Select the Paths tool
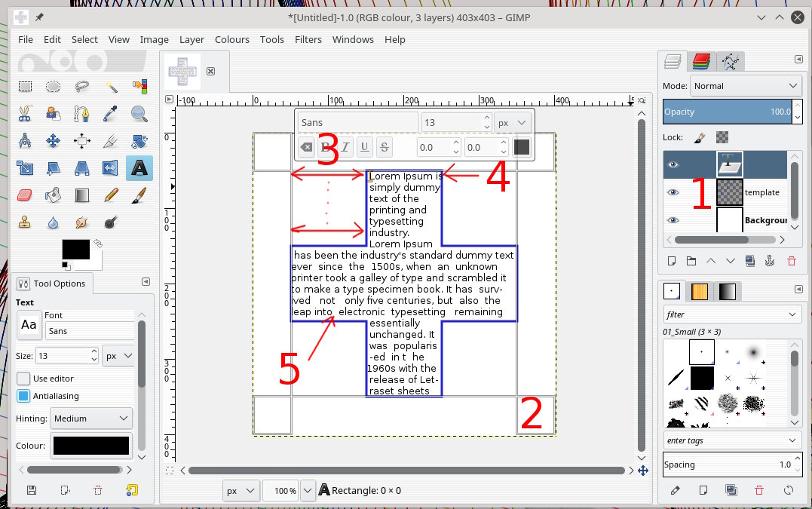812x509 pixels. [81, 113]
